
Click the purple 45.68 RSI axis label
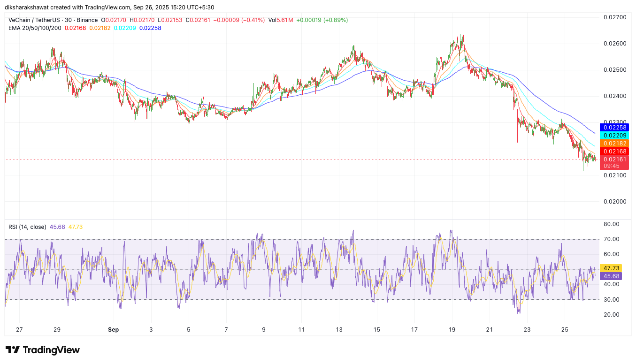pos(611,276)
